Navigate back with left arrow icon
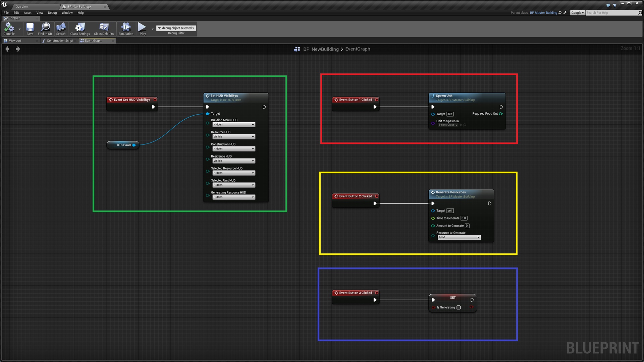 click(7, 49)
